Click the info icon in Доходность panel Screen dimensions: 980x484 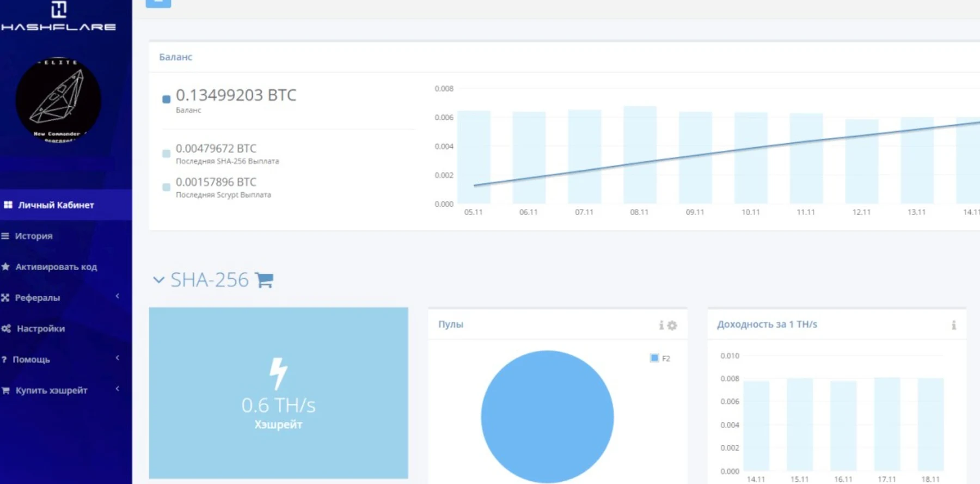[x=954, y=325]
